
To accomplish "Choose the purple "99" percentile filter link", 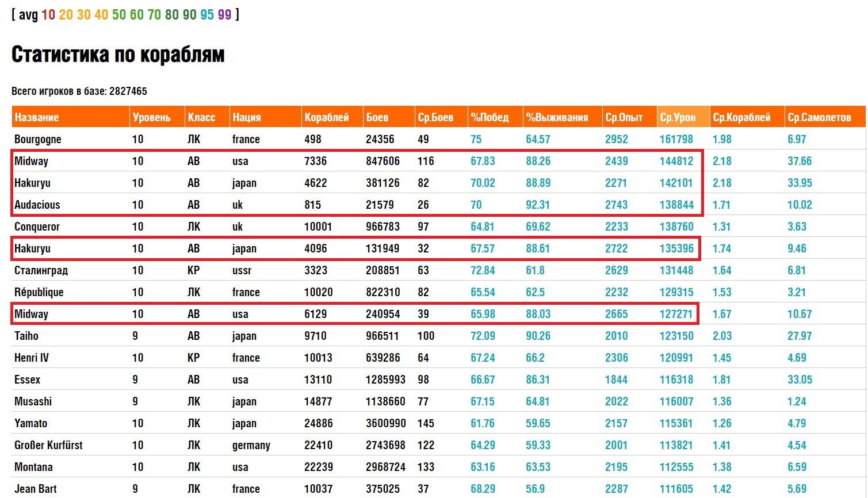I will pyautogui.click(x=224, y=14).
